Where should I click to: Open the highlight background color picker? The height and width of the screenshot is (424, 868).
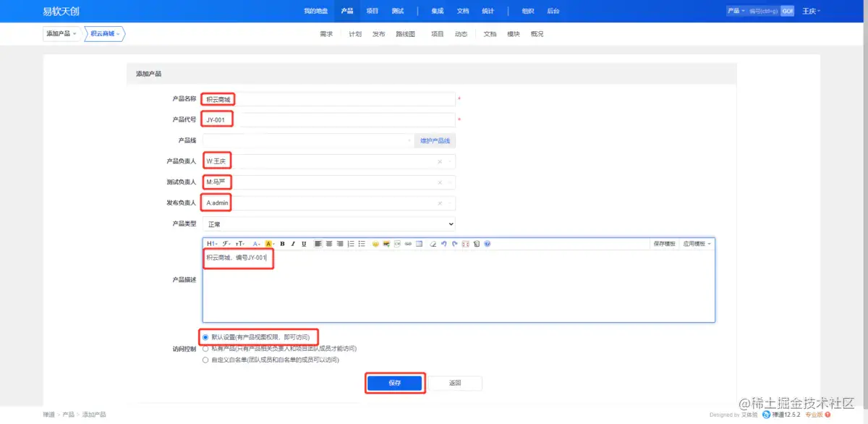269,244
